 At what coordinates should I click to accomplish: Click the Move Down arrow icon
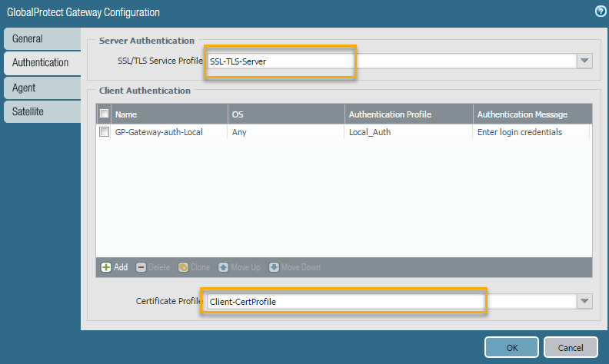point(274,267)
